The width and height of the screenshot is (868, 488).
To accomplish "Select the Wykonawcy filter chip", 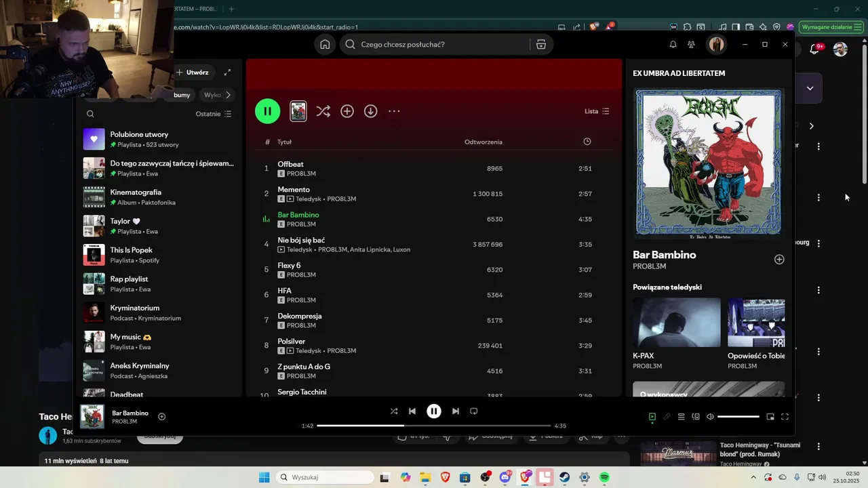I will pyautogui.click(x=212, y=95).
